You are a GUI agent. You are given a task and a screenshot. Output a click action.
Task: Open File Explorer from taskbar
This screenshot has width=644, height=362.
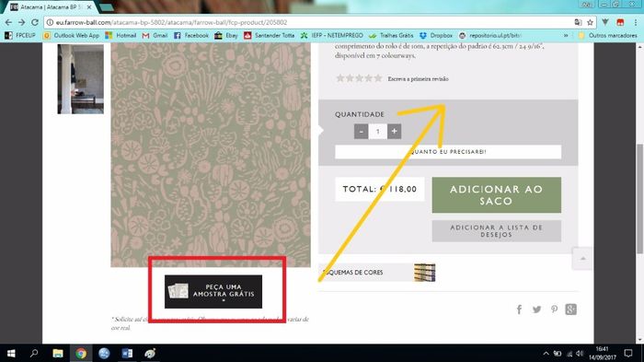click(57, 354)
